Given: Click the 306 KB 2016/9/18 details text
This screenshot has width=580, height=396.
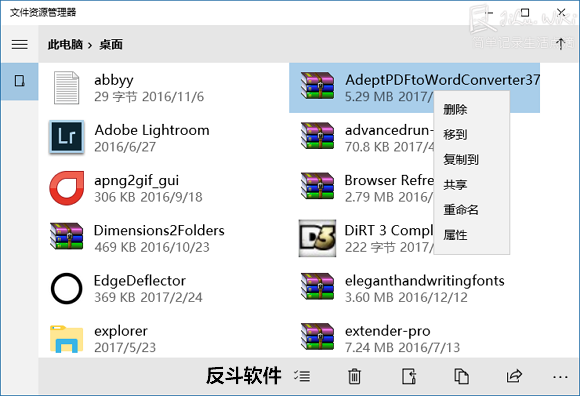Looking at the screenshot, I should tap(148, 197).
